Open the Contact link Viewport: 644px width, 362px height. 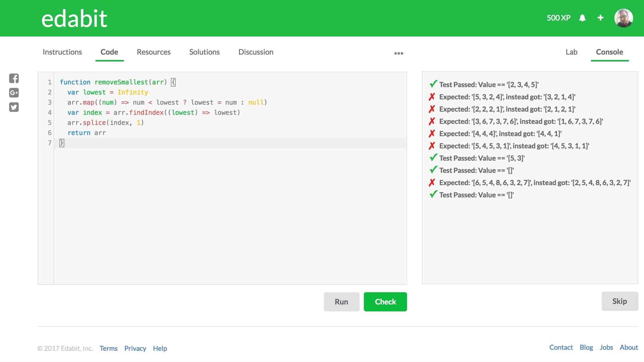561,347
